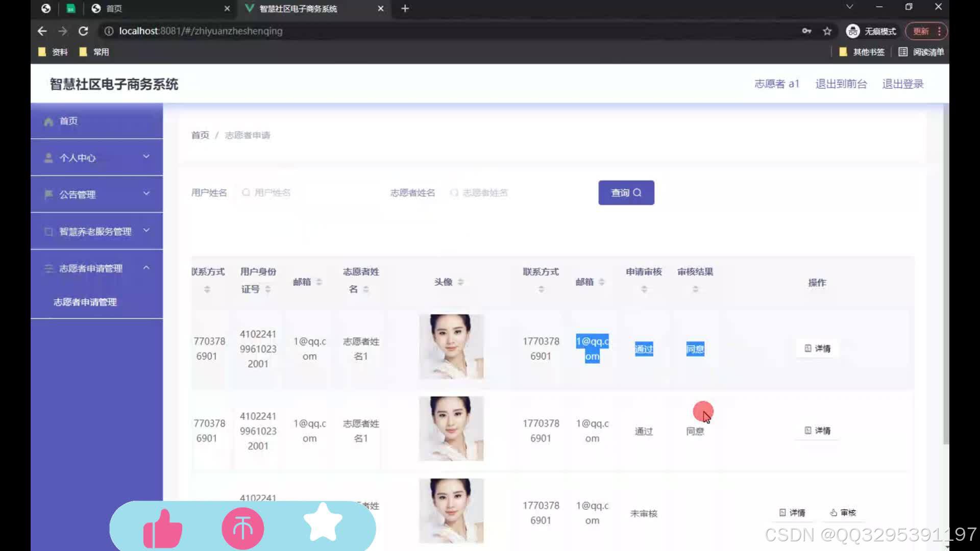Open the 常用 bookmark folder
Image resolution: width=980 pixels, height=551 pixels.
pyautogui.click(x=94, y=52)
